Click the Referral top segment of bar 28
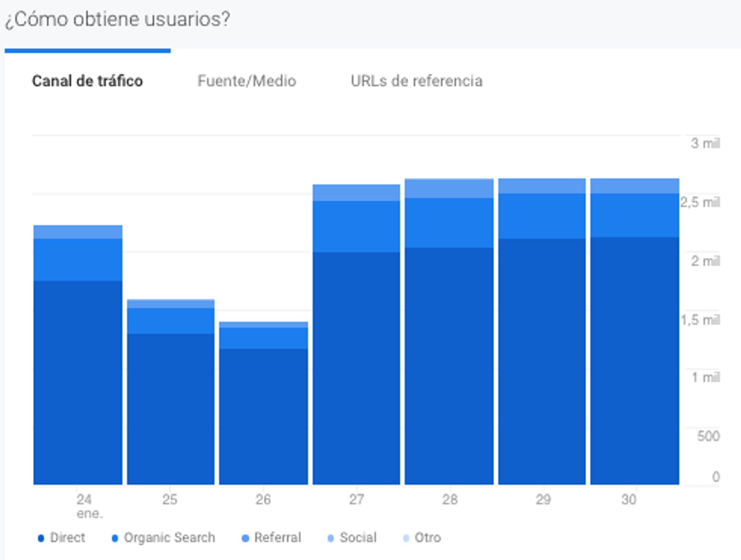The image size is (741, 560). (449, 188)
